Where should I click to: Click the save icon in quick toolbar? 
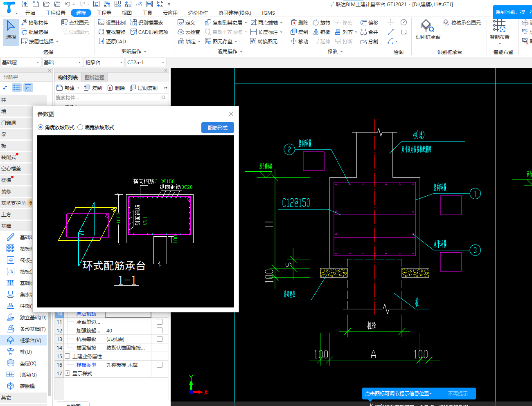click(x=57, y=4)
